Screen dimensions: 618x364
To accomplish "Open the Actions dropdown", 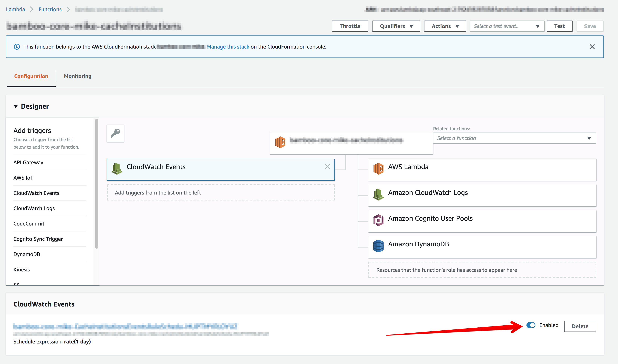I will tap(445, 26).
